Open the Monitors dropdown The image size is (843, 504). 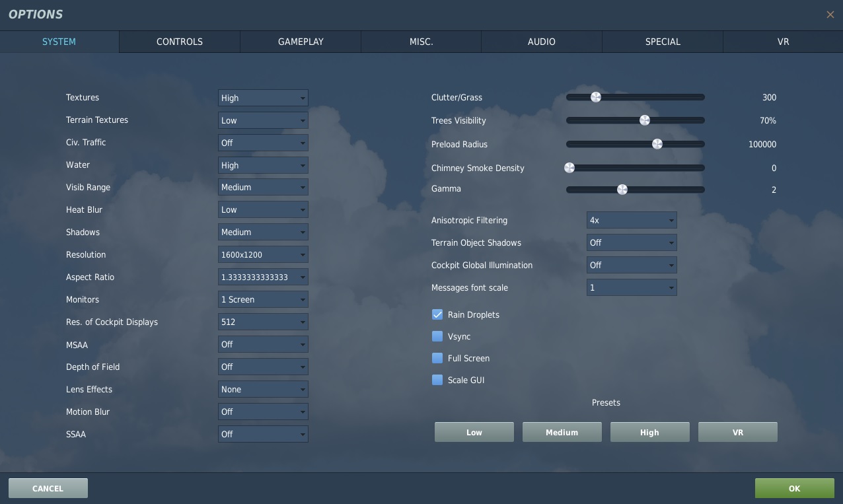263,299
